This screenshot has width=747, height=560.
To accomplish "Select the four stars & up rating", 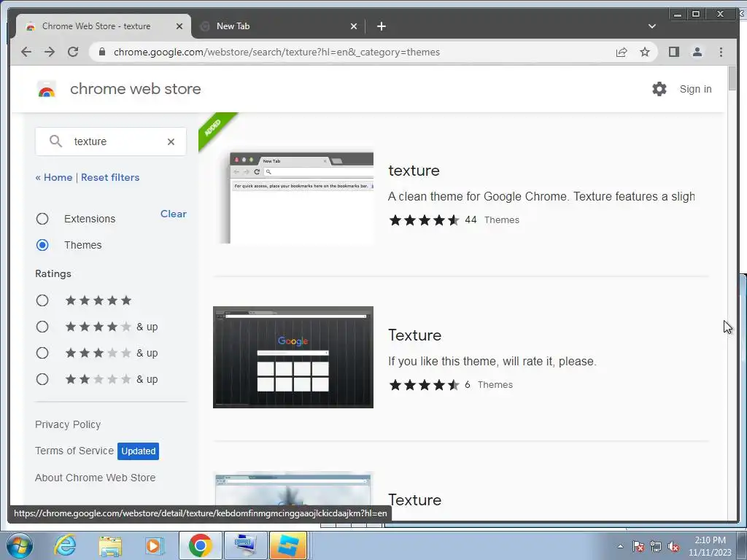I will tap(42, 327).
